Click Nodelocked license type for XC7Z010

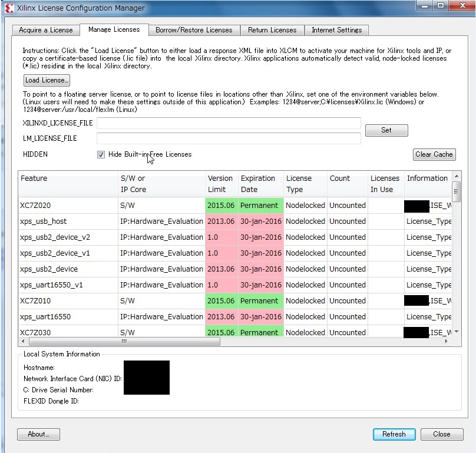pos(305,301)
